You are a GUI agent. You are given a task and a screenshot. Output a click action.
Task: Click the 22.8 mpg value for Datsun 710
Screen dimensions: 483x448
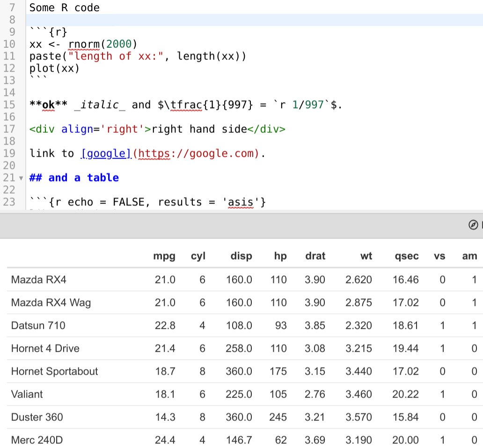point(165,325)
